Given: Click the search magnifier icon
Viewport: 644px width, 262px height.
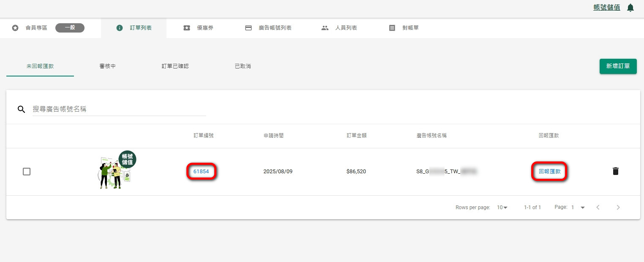Looking at the screenshot, I should (22, 109).
